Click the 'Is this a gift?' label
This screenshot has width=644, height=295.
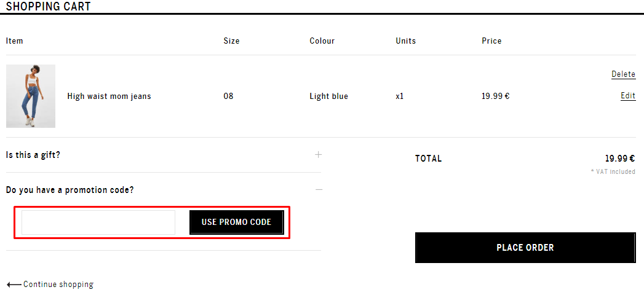click(33, 155)
